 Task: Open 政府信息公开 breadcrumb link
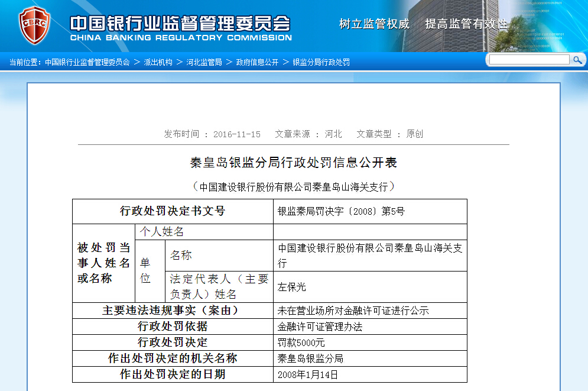[257, 62]
